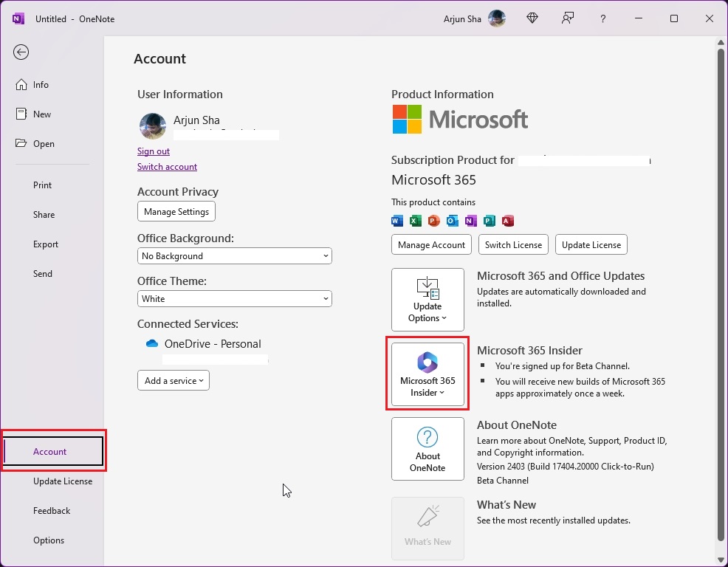Expand the Add a service menu

pyautogui.click(x=173, y=380)
